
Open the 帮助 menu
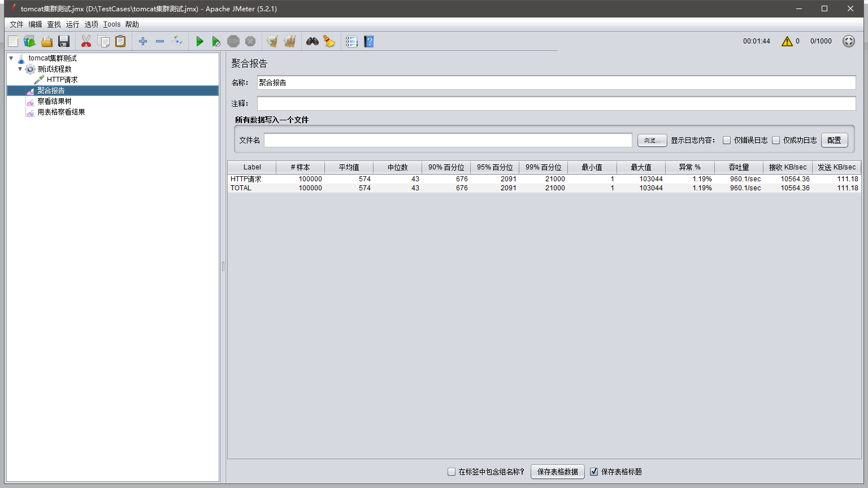132,24
